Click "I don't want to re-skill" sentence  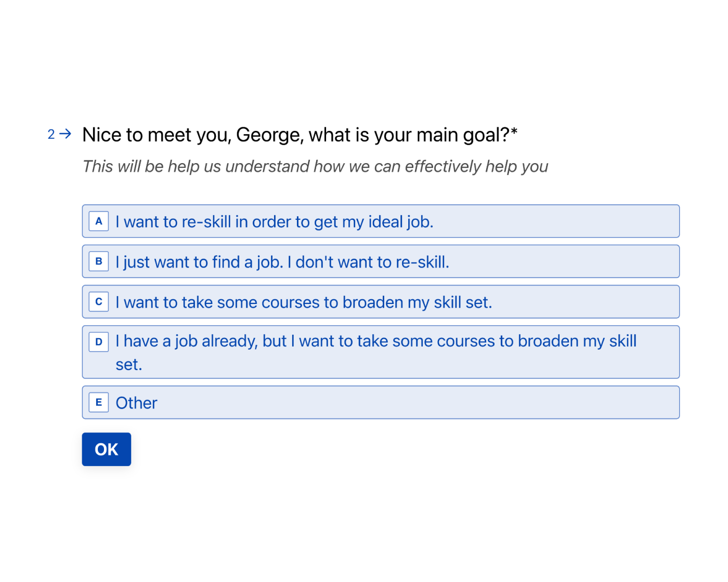tap(368, 262)
